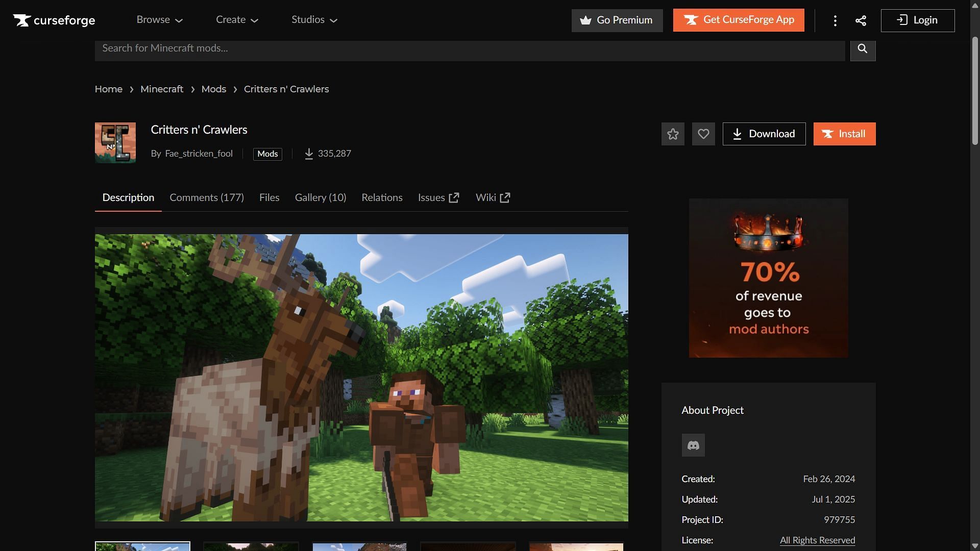This screenshot has width=980, height=551.
Task: Click the Critters n' Crawlers project avatar
Action: point(115,143)
